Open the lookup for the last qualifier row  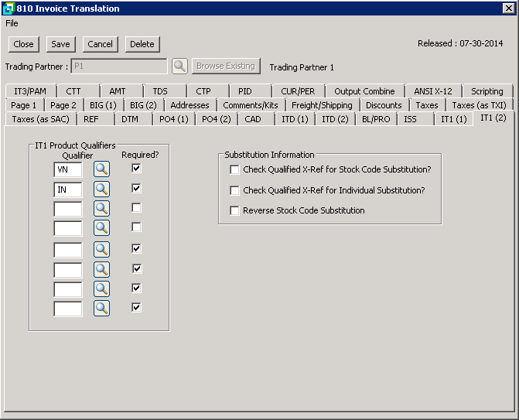(102, 309)
